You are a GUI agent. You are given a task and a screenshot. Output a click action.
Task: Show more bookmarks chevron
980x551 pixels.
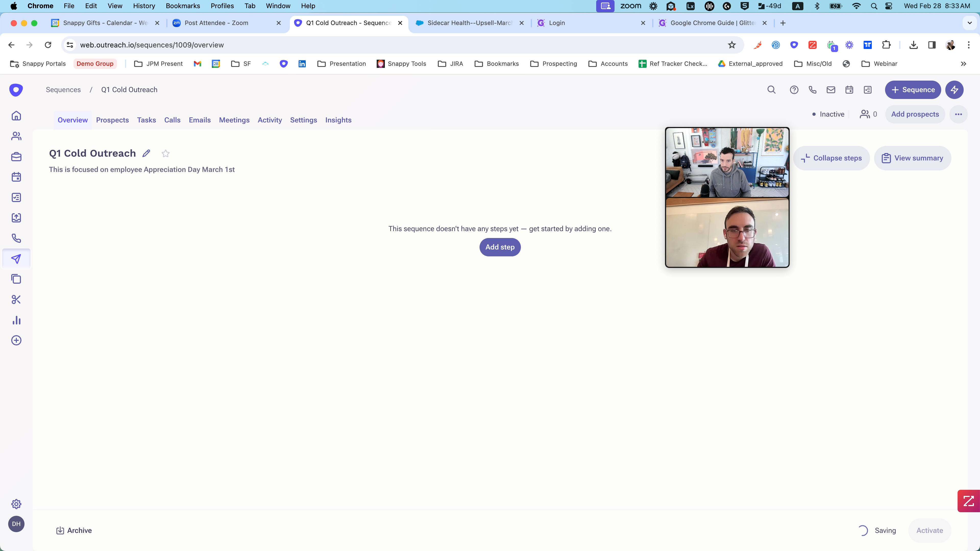point(963,64)
